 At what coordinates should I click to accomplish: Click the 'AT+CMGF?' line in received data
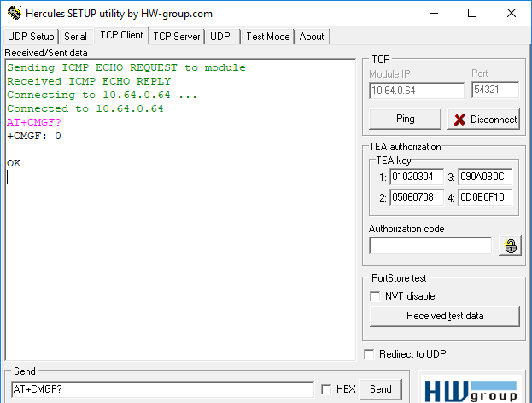[34, 122]
